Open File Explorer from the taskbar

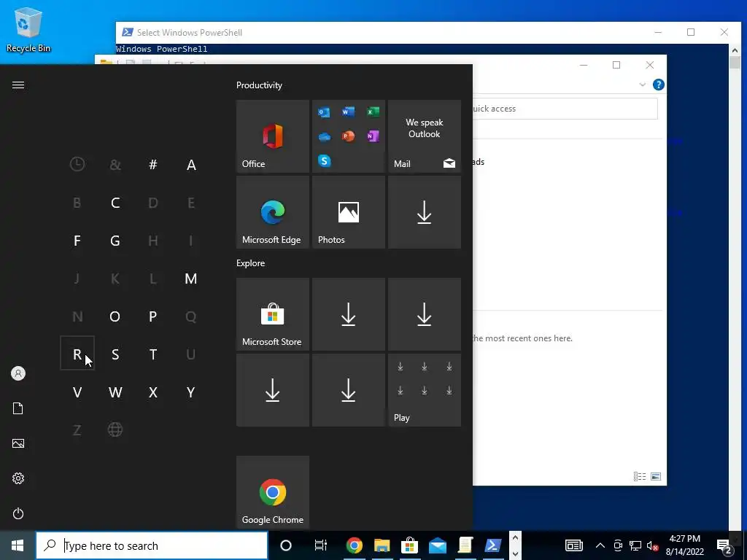coord(382,545)
